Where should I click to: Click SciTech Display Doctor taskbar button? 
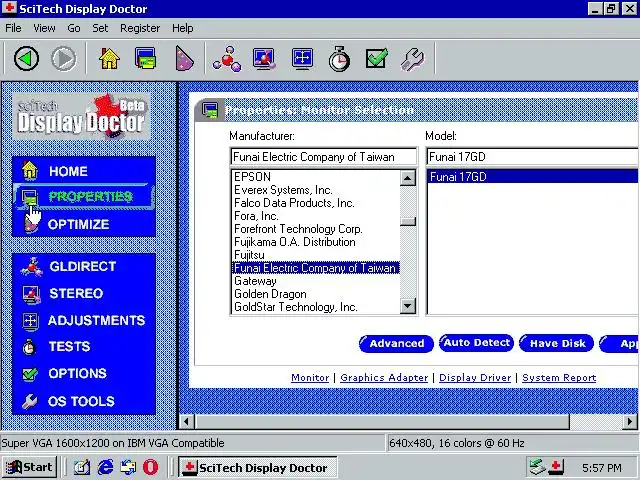[257, 467]
